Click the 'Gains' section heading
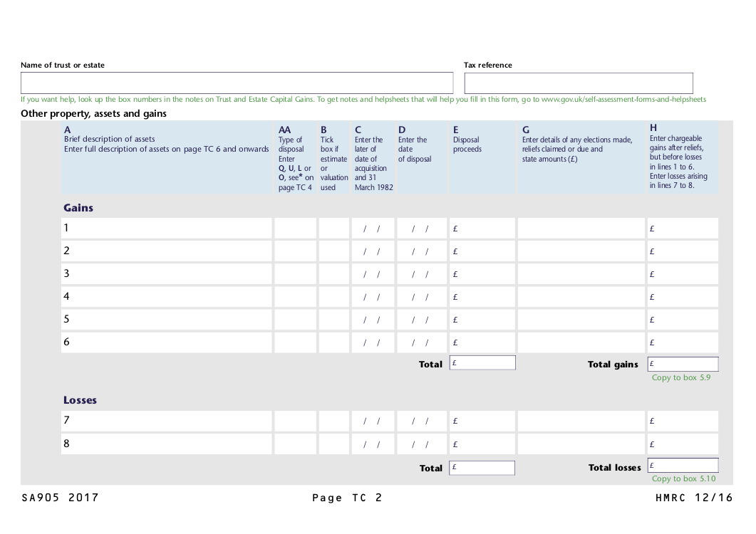The width and height of the screenshot is (756, 534). pyautogui.click(x=78, y=208)
